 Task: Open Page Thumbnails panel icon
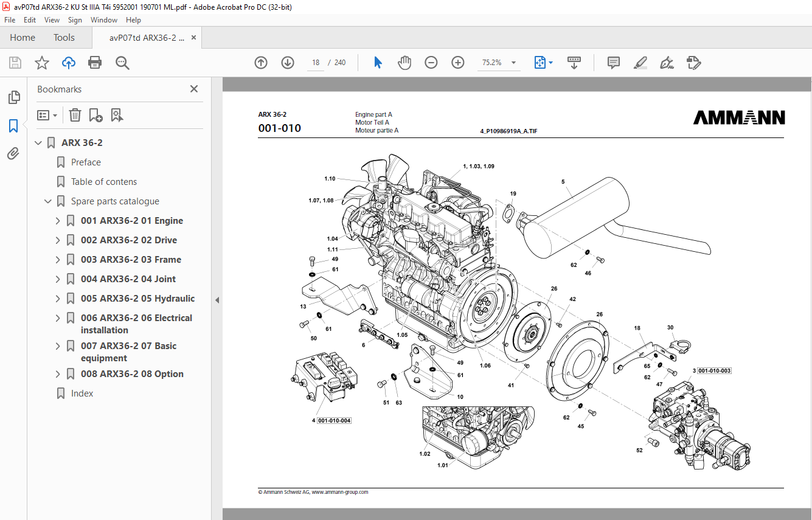[x=13, y=97]
